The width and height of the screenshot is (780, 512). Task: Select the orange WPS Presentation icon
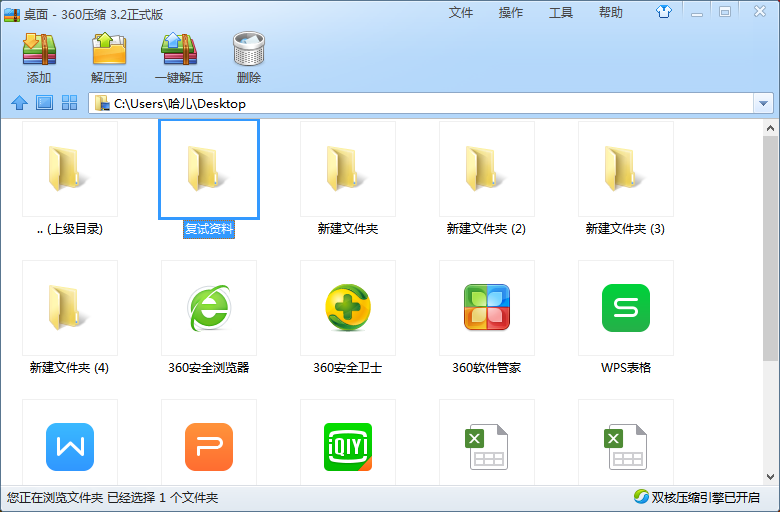[209, 447]
